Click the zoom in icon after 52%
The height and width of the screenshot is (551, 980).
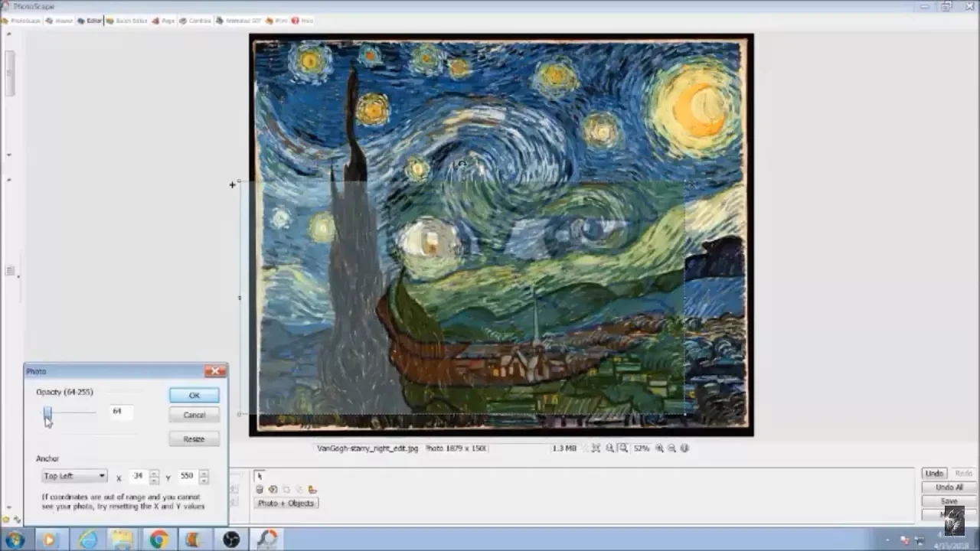(x=659, y=448)
